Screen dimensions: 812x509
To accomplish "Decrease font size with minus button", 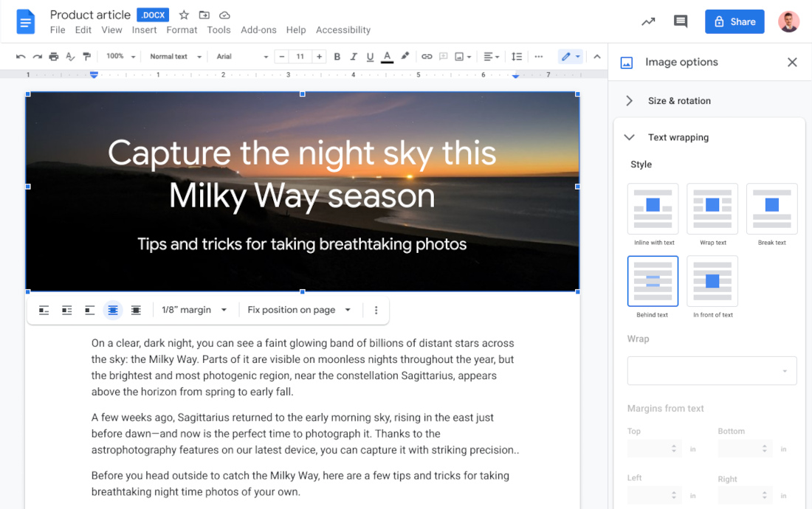I will (x=282, y=56).
